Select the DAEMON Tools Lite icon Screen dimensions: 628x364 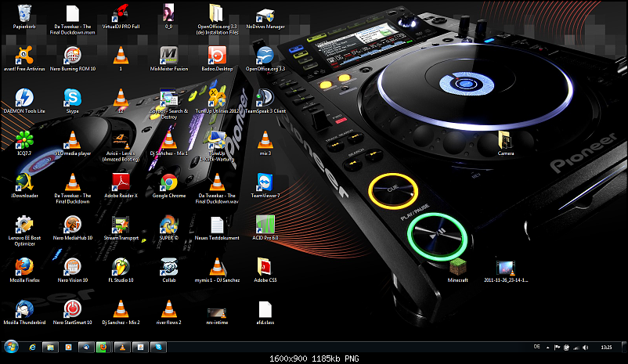[x=24, y=98]
